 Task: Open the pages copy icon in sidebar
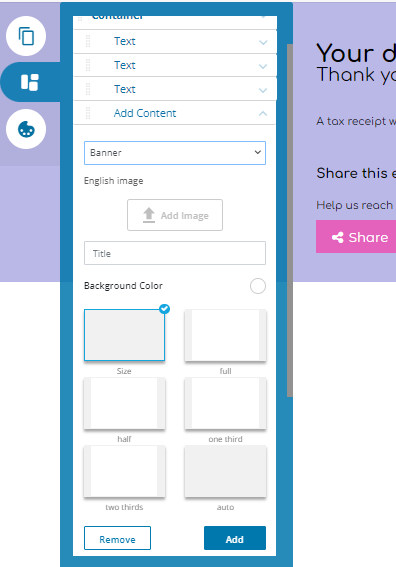click(x=26, y=36)
